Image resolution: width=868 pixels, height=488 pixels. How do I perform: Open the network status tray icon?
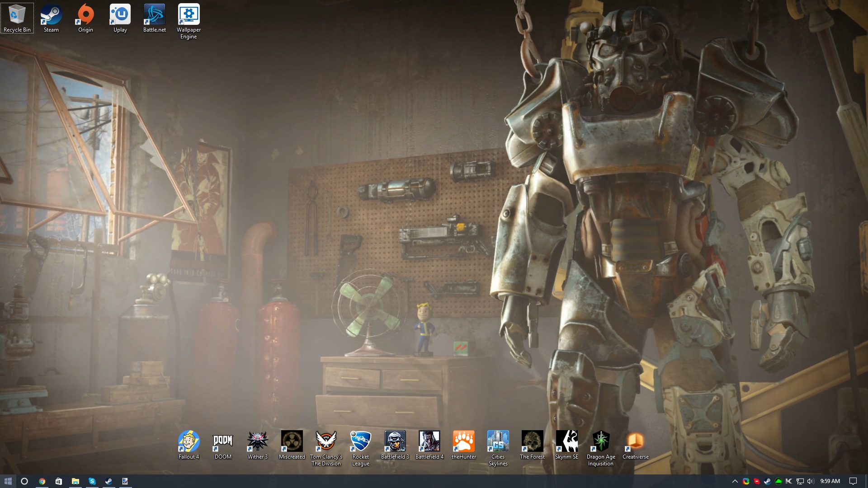click(x=800, y=481)
